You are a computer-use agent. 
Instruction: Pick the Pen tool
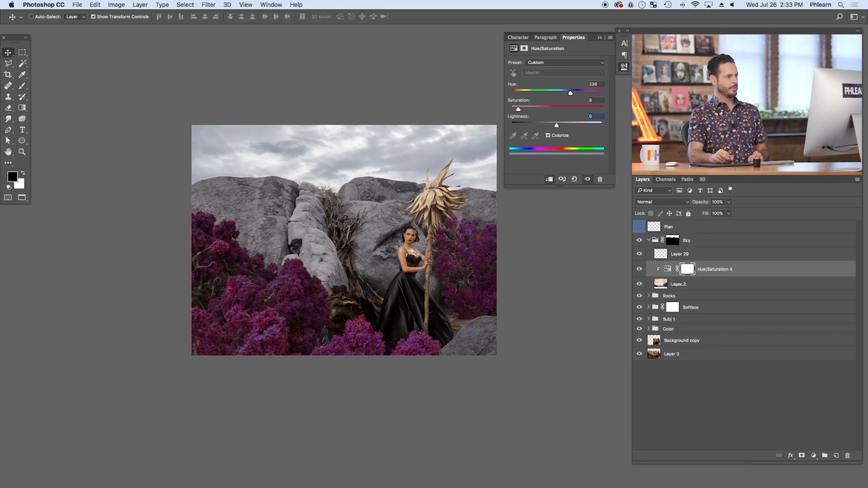(x=8, y=129)
